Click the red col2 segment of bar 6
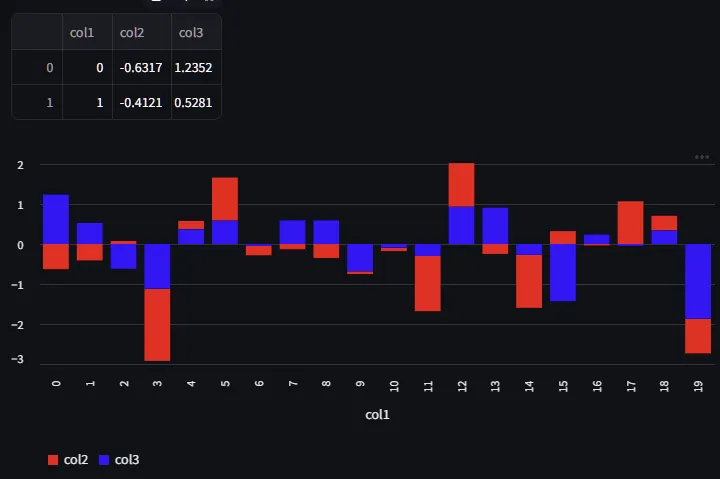This screenshot has width=720, height=479. [x=259, y=251]
